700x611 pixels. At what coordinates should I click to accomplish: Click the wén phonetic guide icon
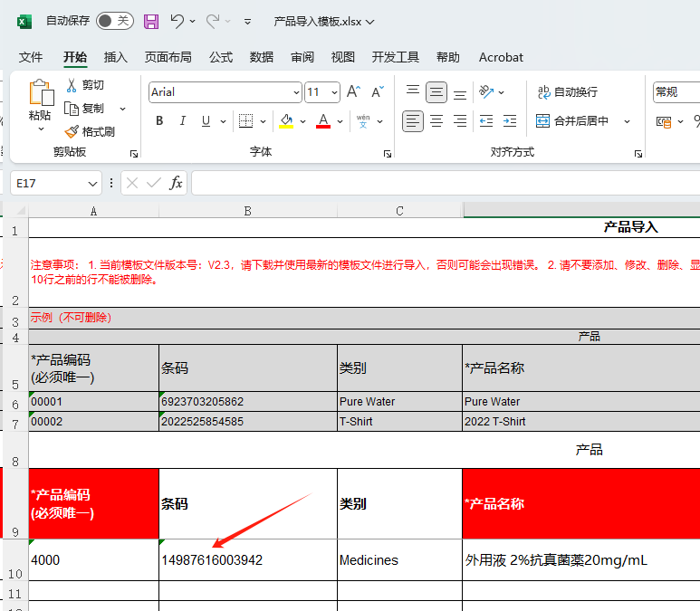(x=363, y=121)
